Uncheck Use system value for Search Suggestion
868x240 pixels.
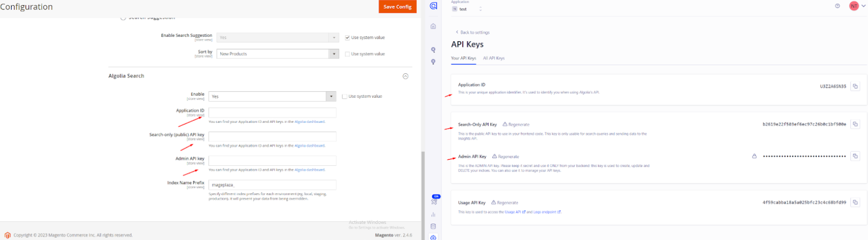pyautogui.click(x=347, y=37)
